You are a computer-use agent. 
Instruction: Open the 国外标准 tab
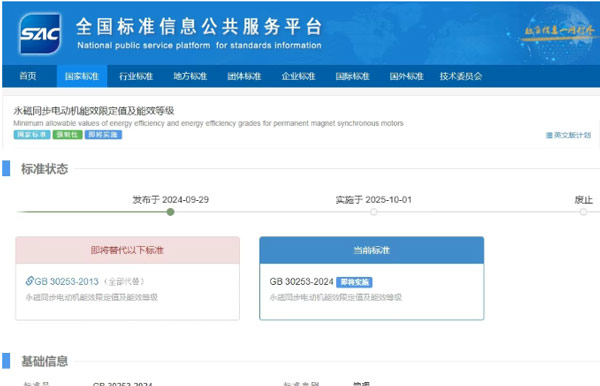[406, 76]
